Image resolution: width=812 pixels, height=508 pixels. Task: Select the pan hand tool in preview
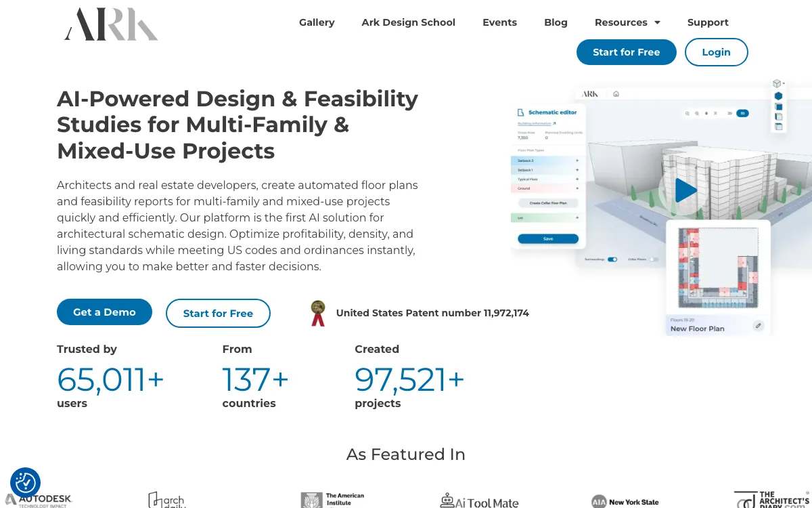[706, 113]
